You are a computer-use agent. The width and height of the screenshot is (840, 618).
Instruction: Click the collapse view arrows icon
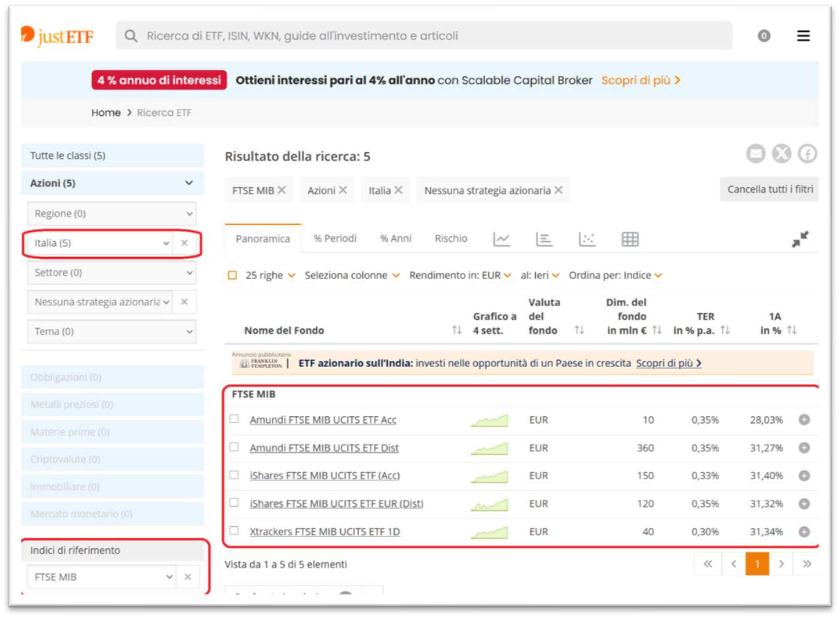[800, 239]
